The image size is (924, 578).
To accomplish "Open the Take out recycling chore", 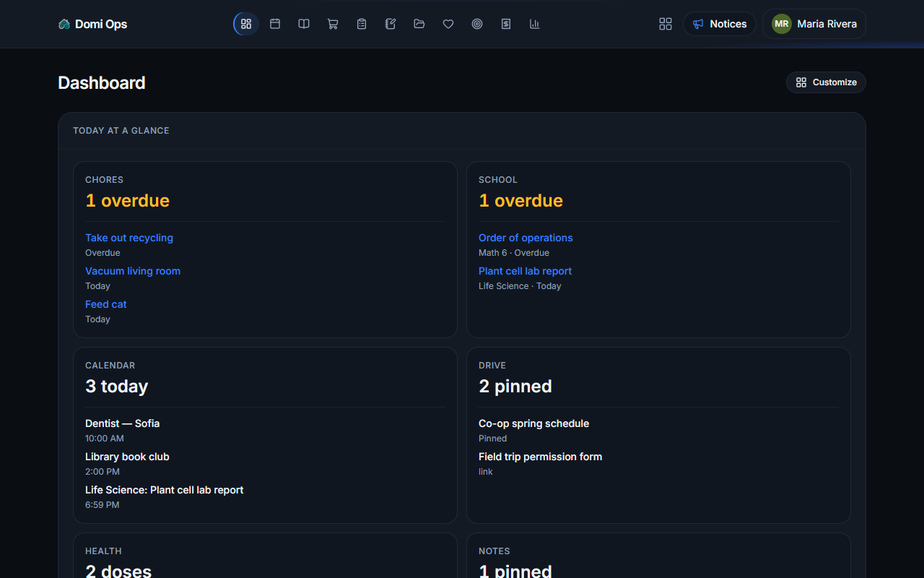I will (129, 238).
